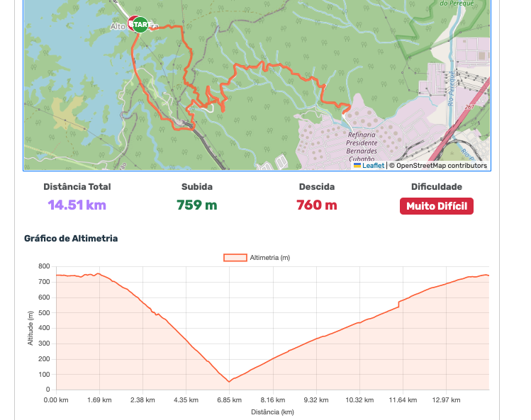Viewport: 531px width, 420px height.
Task: Click the 760 m Descida value
Action: [317, 205]
